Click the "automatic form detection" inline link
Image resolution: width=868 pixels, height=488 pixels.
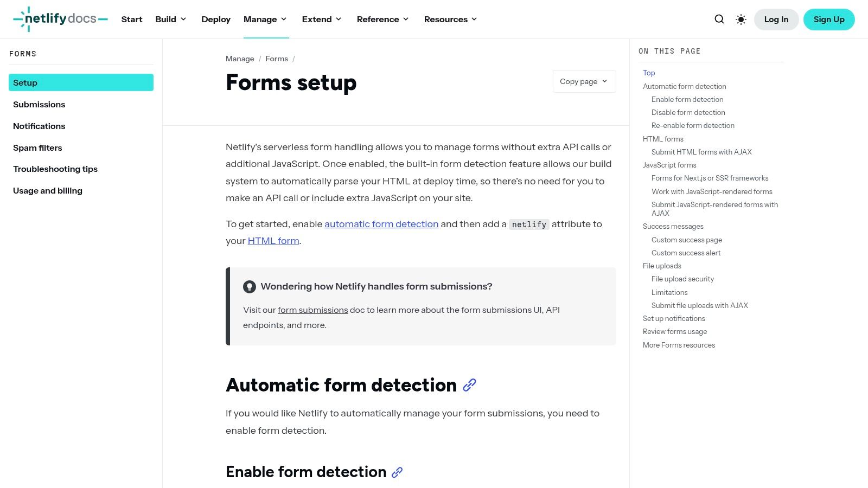point(381,224)
